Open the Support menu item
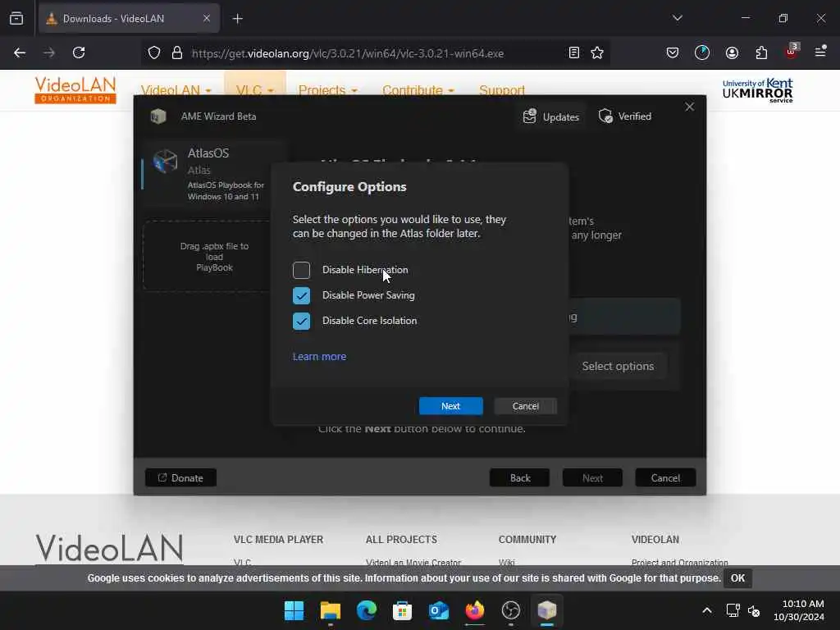The height and width of the screenshot is (630, 840). 502,90
